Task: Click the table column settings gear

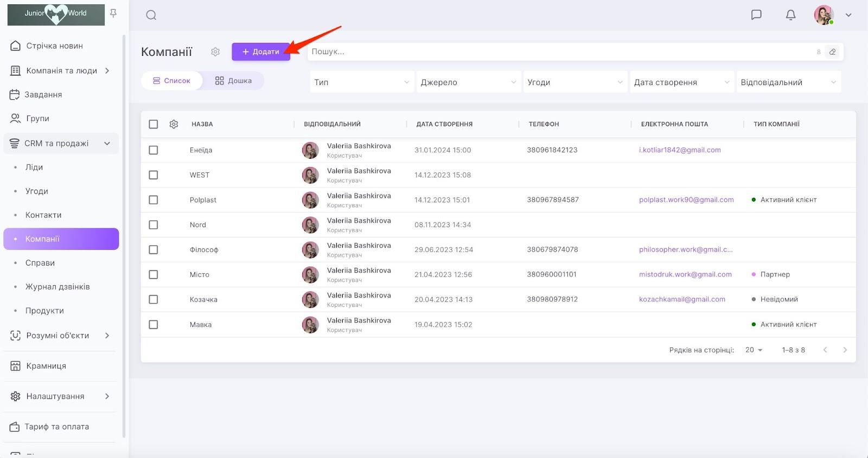Action: click(x=174, y=124)
